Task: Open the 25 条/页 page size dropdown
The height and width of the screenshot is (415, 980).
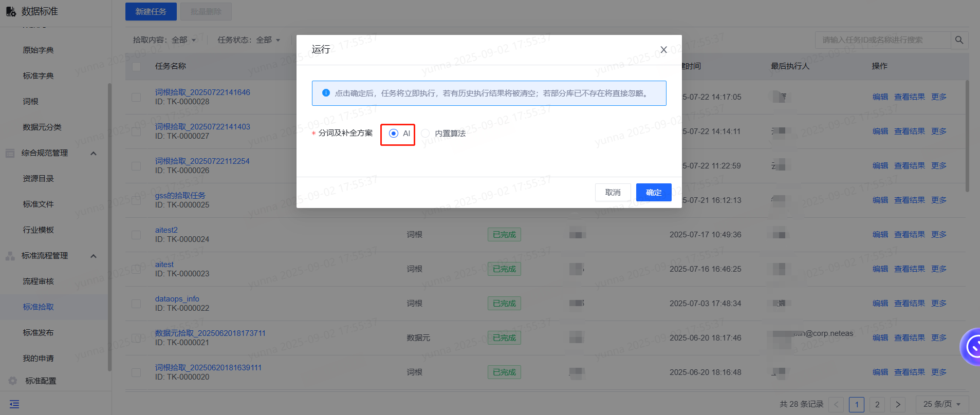Action: tap(942, 404)
